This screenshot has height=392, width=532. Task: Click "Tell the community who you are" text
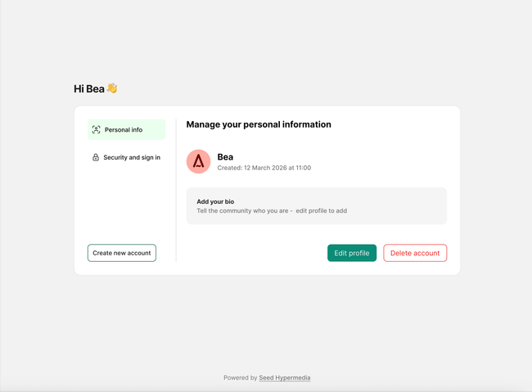(x=243, y=211)
